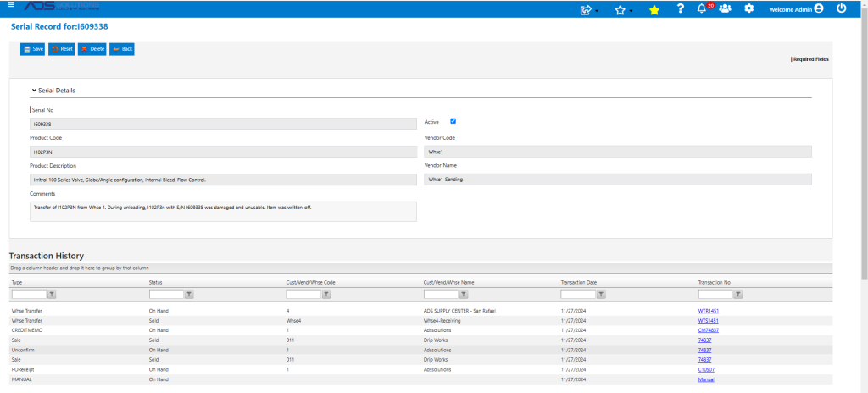Click the Product Code field
This screenshot has height=393, width=868.
click(x=223, y=152)
